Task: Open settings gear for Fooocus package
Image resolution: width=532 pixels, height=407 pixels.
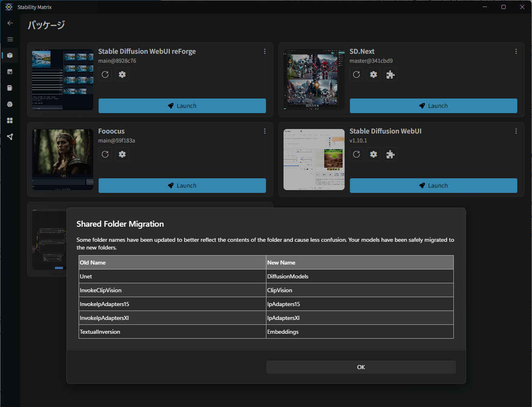Action: (122, 154)
